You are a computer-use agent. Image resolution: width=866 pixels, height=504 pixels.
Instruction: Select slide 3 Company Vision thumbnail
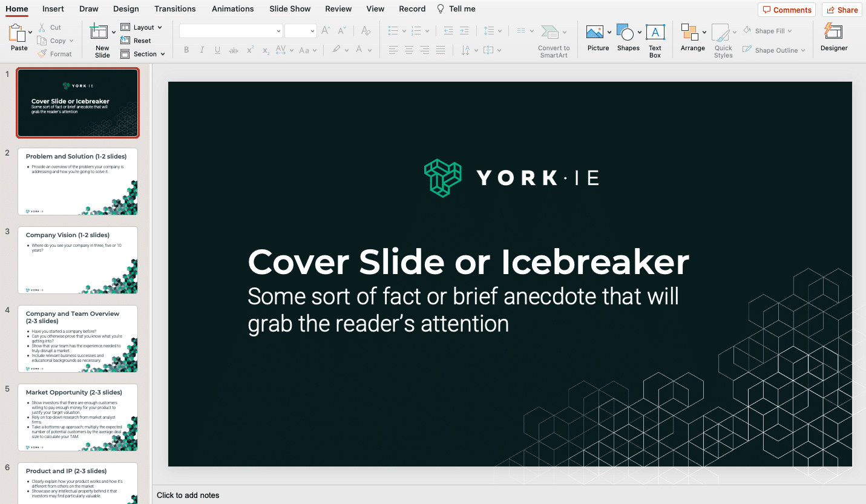click(78, 260)
